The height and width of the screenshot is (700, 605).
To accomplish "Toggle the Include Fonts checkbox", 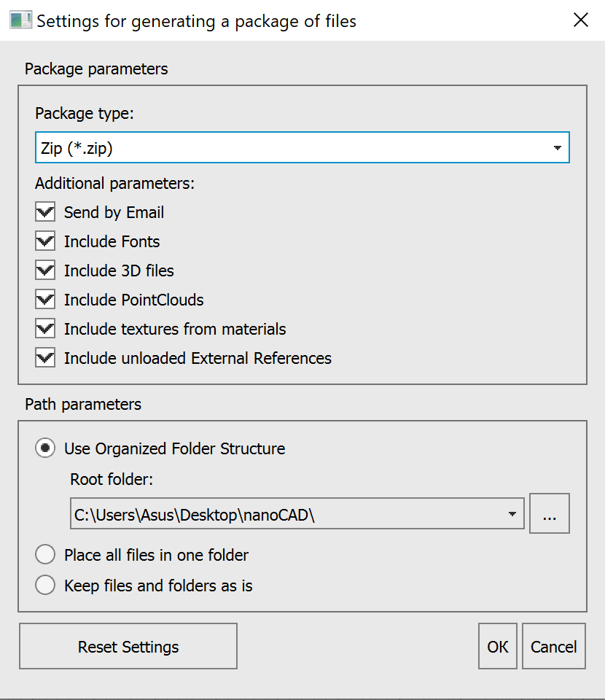I will (x=45, y=241).
